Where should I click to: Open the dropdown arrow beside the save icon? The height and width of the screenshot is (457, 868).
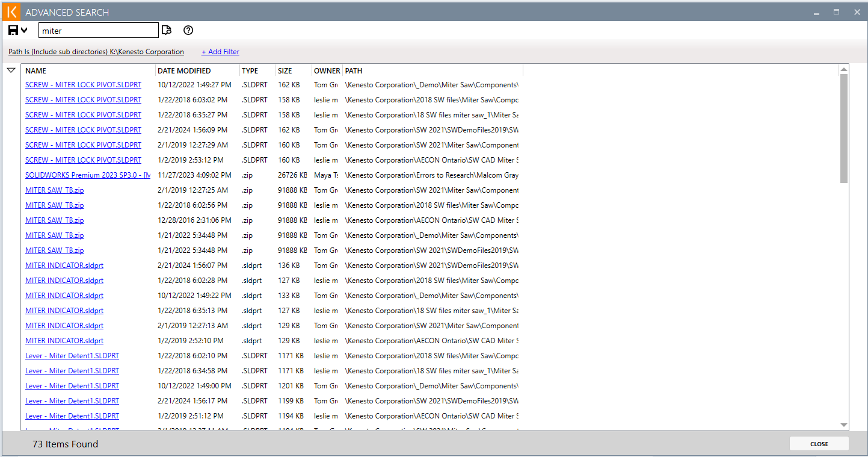click(24, 30)
